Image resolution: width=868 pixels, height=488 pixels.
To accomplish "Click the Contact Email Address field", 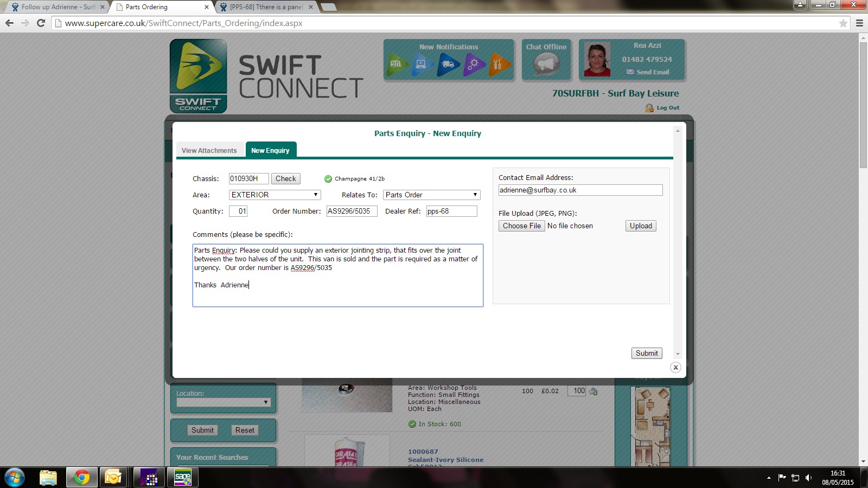I will [x=580, y=190].
